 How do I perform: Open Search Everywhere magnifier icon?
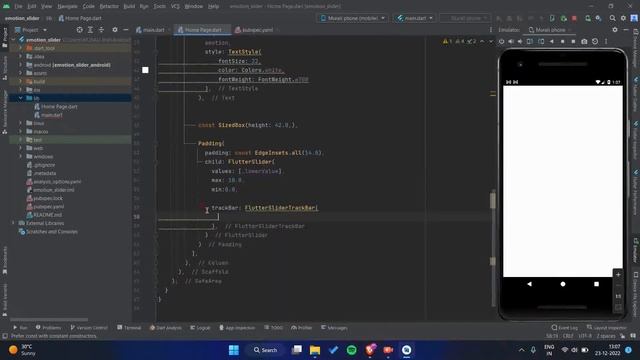[x=613, y=18]
